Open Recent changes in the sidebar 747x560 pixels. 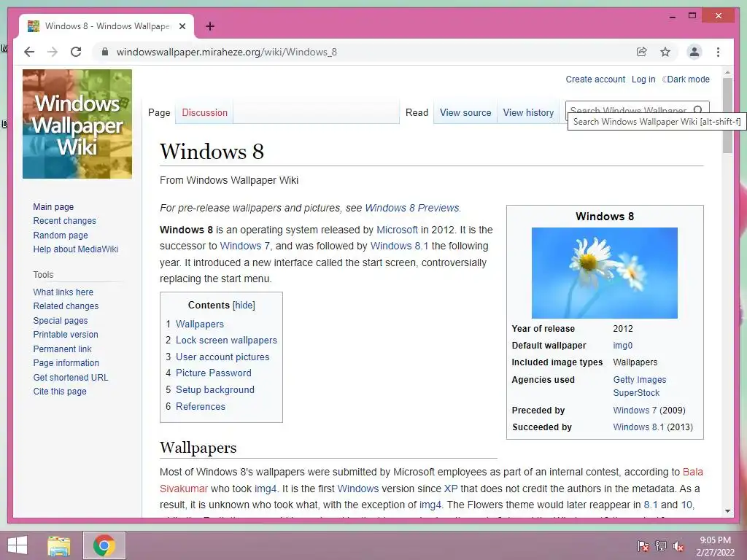[64, 221]
